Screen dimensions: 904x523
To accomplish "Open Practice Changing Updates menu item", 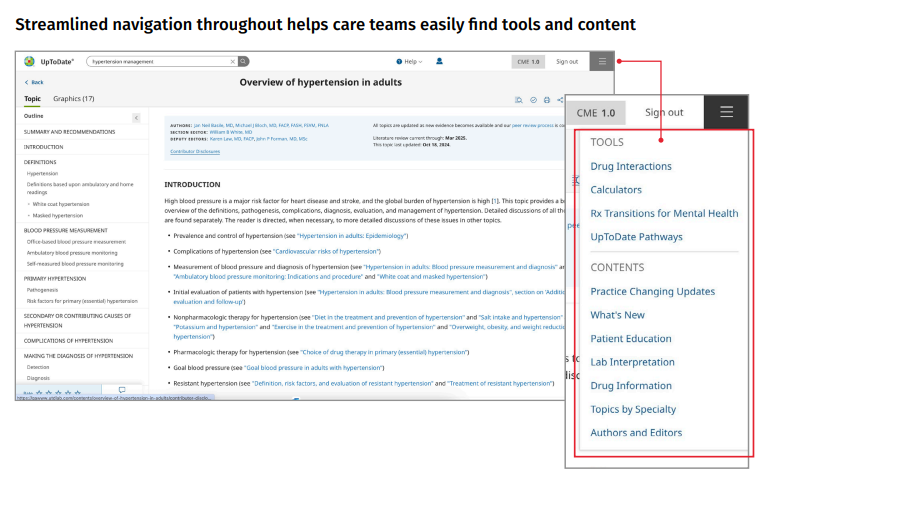I will (x=653, y=292).
